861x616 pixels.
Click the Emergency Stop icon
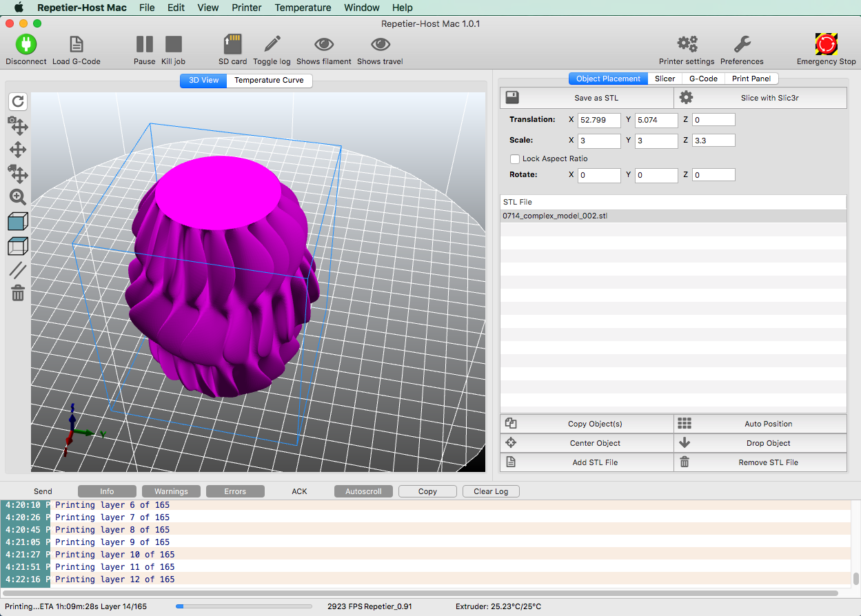click(826, 45)
